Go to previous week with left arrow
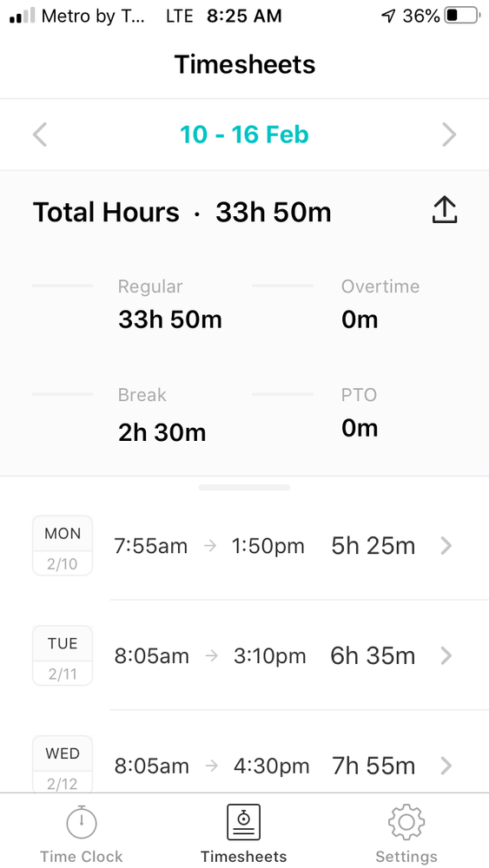Screen dimensions: 489x868 [40, 135]
